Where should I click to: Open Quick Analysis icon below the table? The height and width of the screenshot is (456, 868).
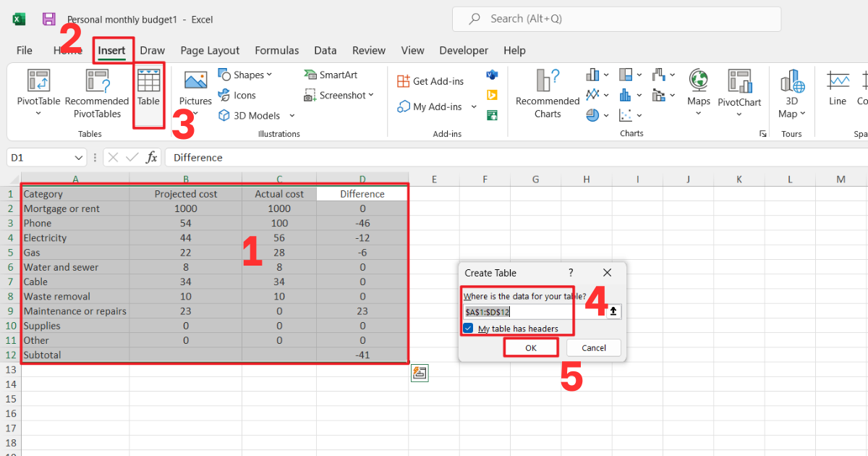(x=420, y=373)
